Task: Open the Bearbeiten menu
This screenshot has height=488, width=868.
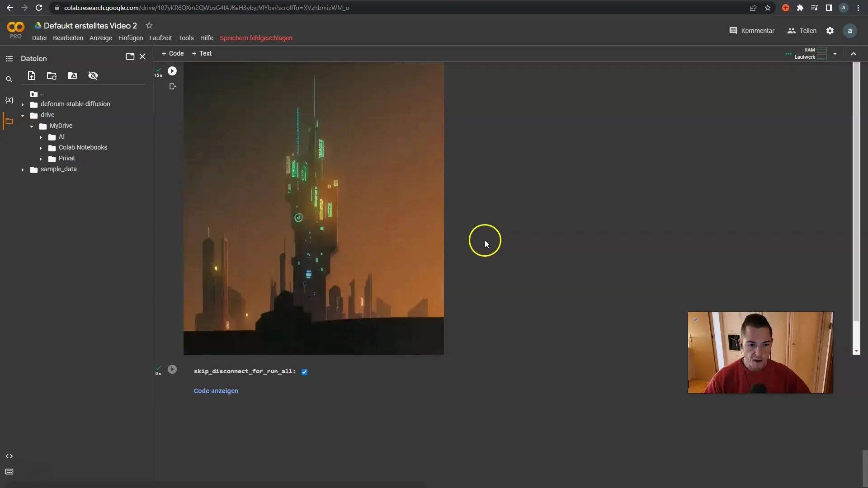Action: click(68, 38)
